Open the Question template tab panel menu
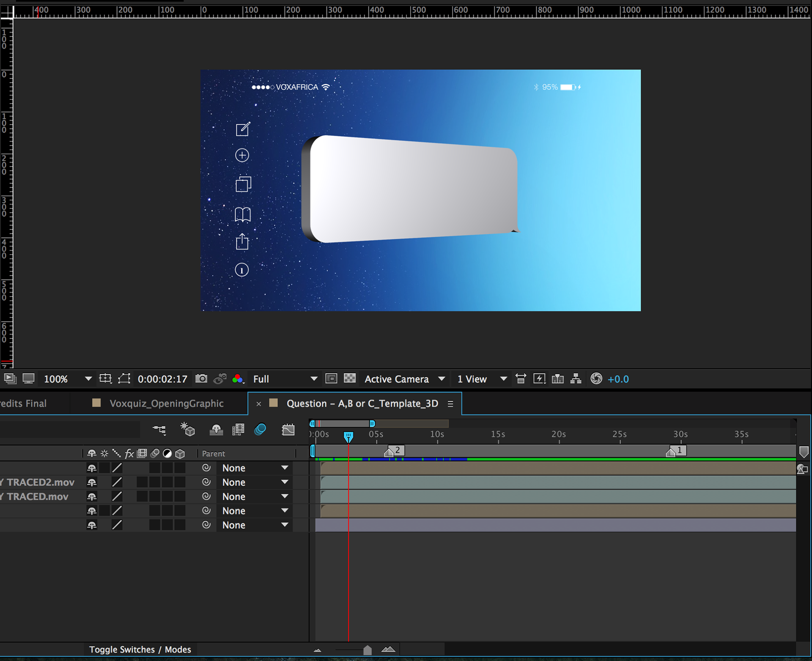This screenshot has width=812, height=661. [x=450, y=404]
